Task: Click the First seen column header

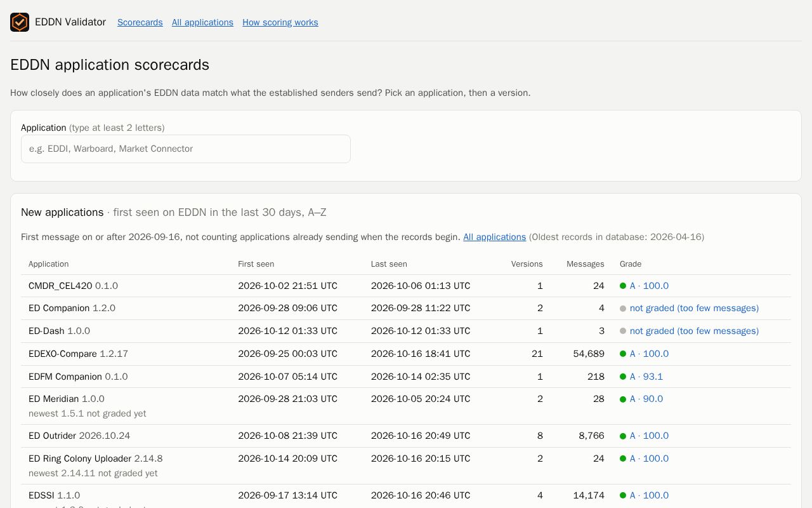Action: (x=256, y=264)
